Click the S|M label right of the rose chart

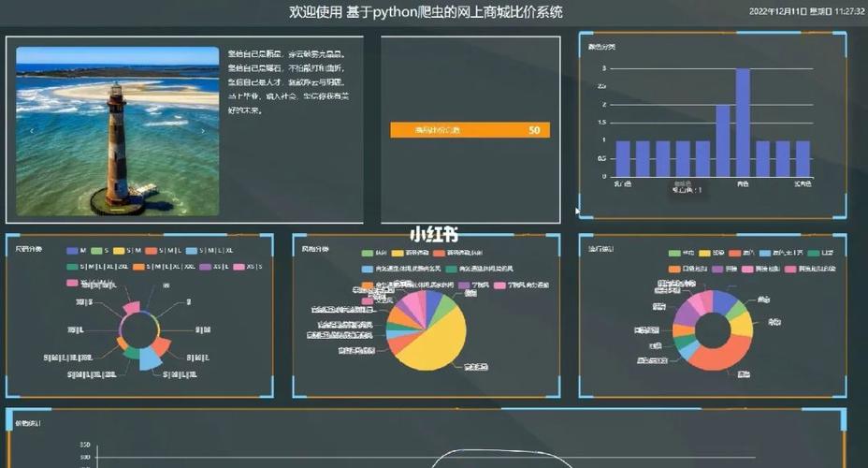coord(203,330)
